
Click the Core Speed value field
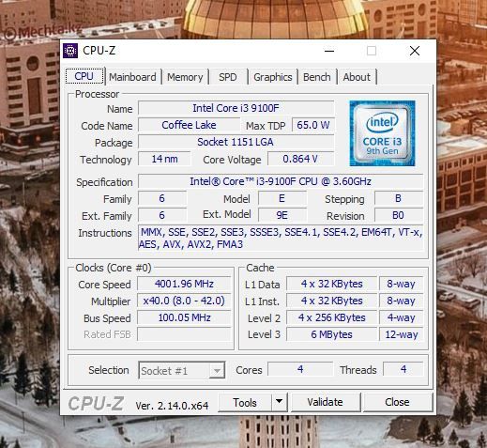tap(184, 284)
